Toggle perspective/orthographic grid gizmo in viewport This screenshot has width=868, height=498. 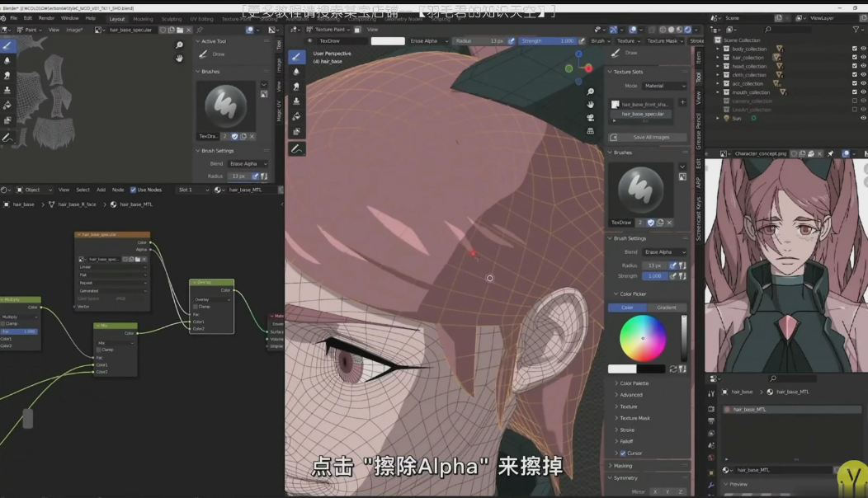click(591, 131)
